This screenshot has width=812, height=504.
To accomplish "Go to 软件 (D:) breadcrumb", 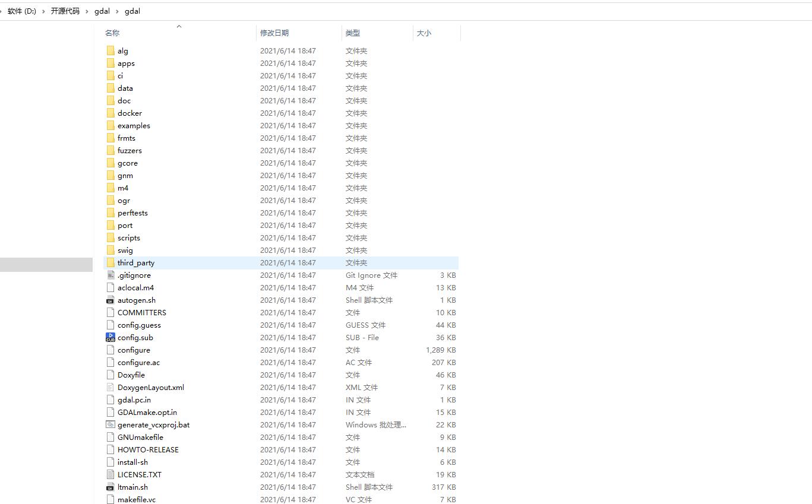I will 22,11.
